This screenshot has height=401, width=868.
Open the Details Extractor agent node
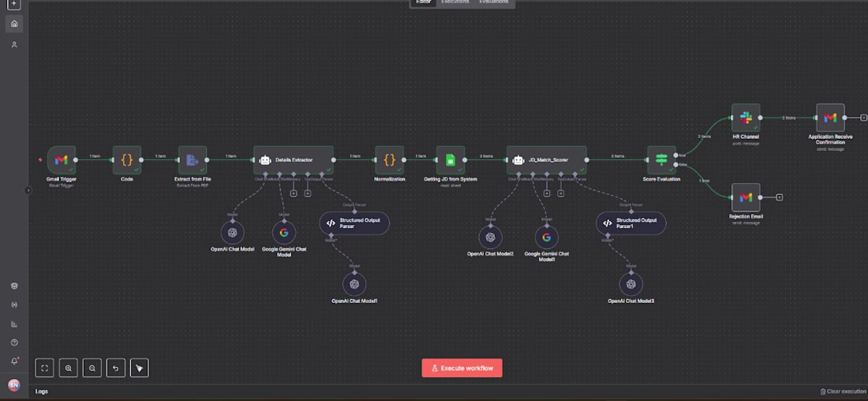(x=294, y=160)
